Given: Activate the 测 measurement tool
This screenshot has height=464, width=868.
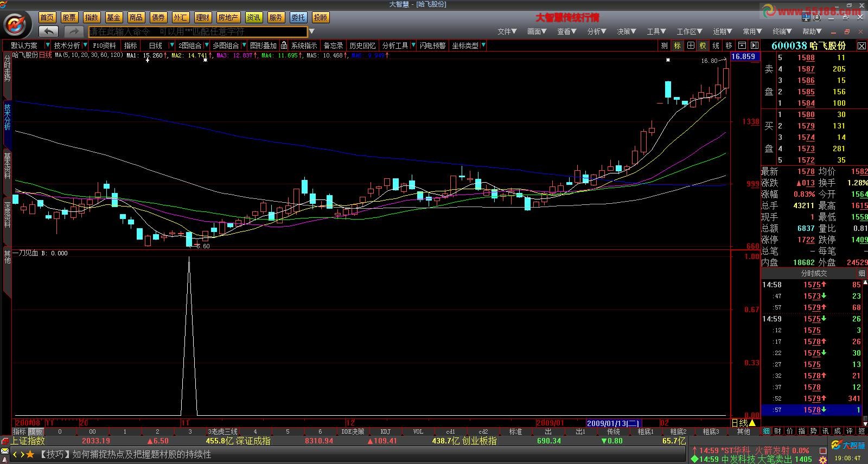Looking at the screenshot, I should coord(665,46).
